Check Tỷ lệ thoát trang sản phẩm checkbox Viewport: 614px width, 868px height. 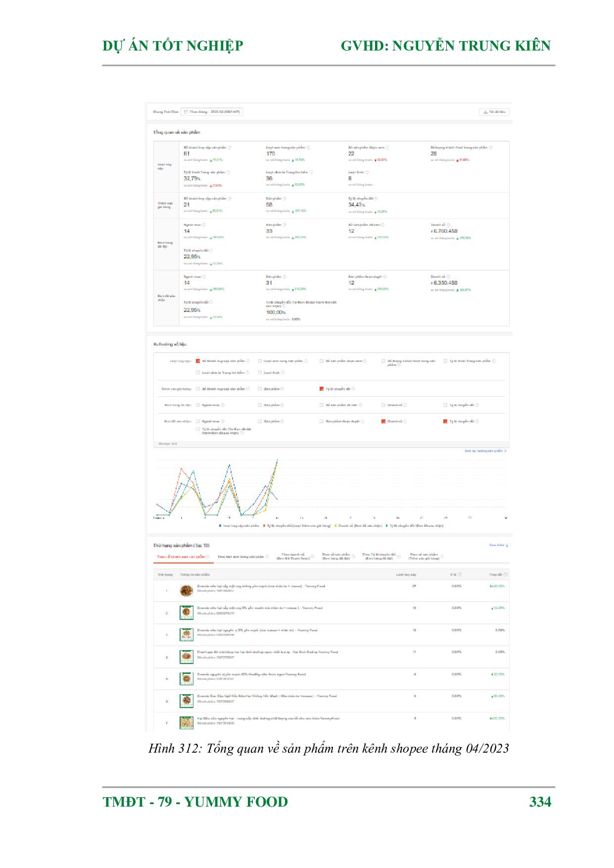pyautogui.click(x=445, y=361)
